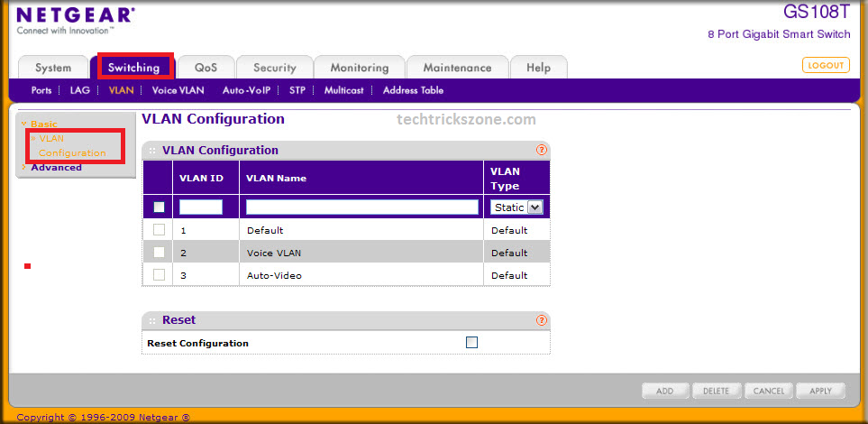The image size is (868, 424).
Task: Open the Reset section help icon
Action: (x=542, y=320)
